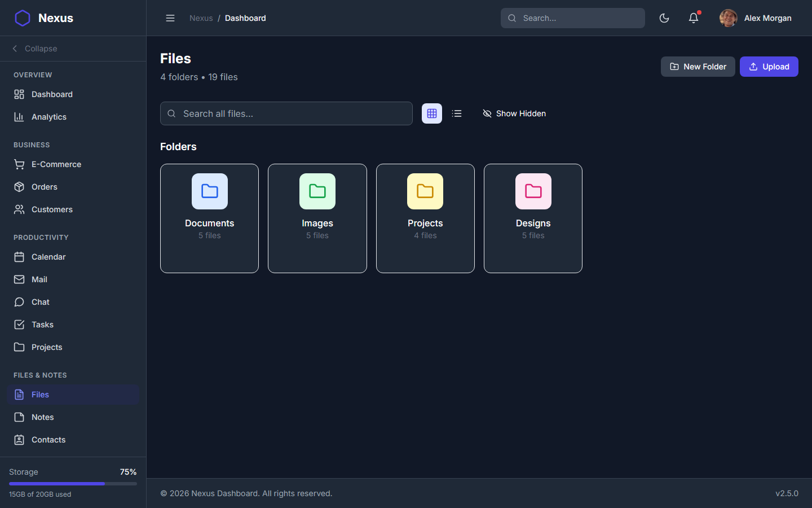Click the 75% storage value

click(128, 472)
